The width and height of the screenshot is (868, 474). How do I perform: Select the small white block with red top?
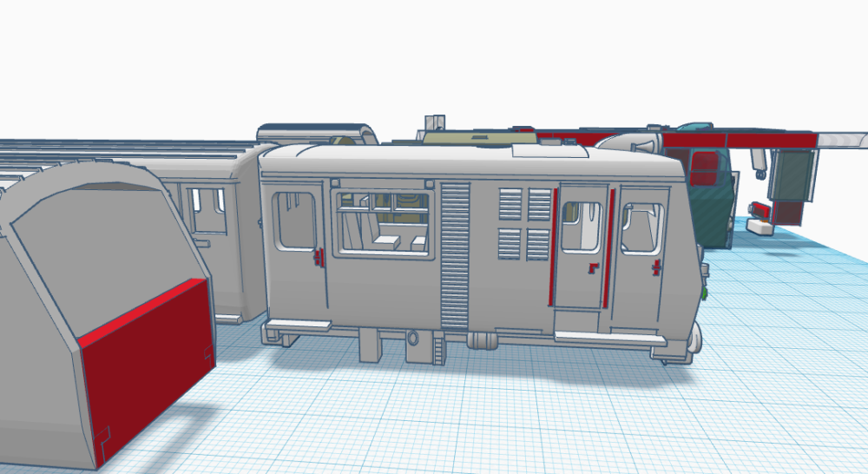click(760, 227)
